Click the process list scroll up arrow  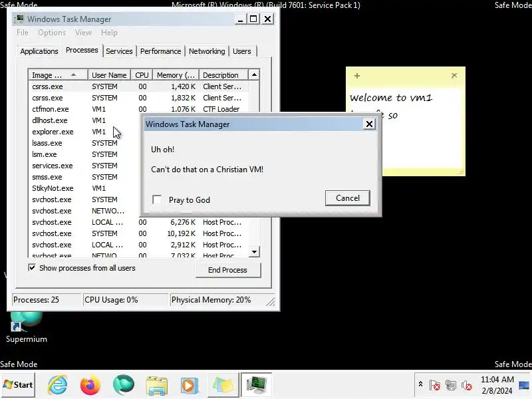pyautogui.click(x=254, y=74)
